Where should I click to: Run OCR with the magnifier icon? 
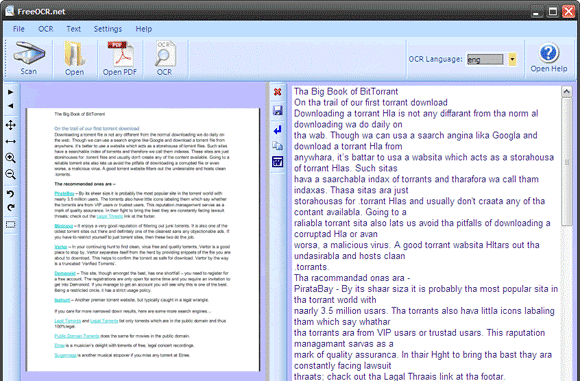pos(165,59)
